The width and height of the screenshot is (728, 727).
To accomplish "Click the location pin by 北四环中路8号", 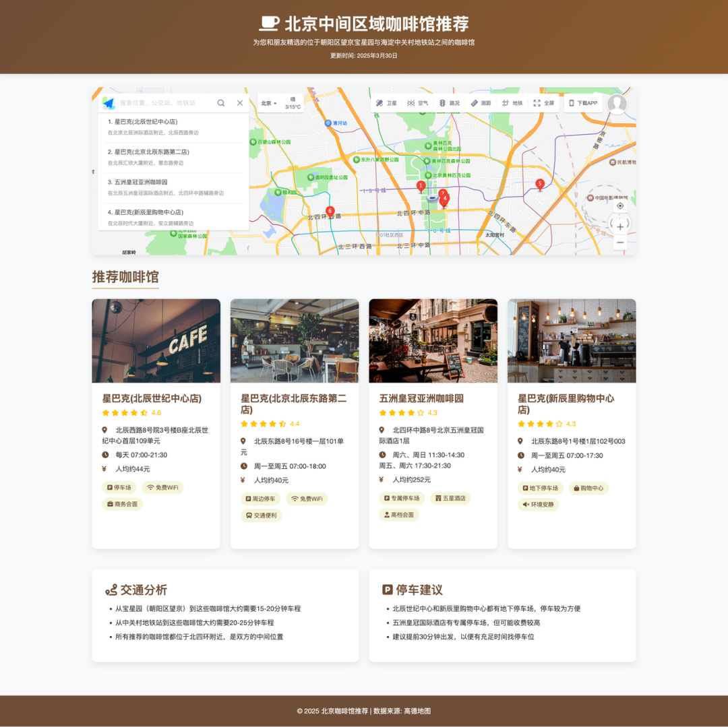I will pos(382,430).
